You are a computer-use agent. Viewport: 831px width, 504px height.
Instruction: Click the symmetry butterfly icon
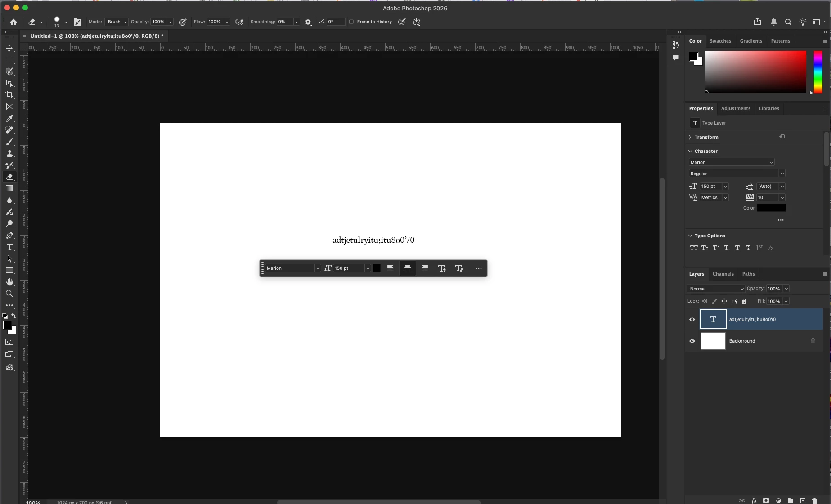[417, 22]
